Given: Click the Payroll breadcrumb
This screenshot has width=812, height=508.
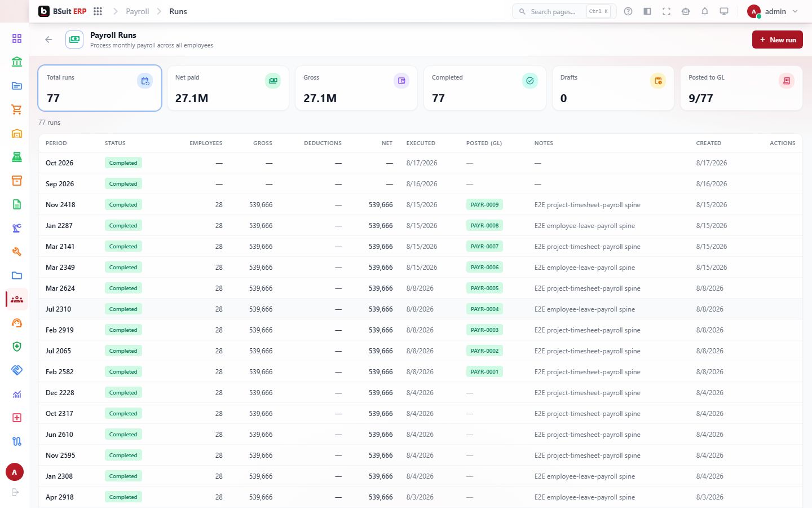Looking at the screenshot, I should [138, 11].
